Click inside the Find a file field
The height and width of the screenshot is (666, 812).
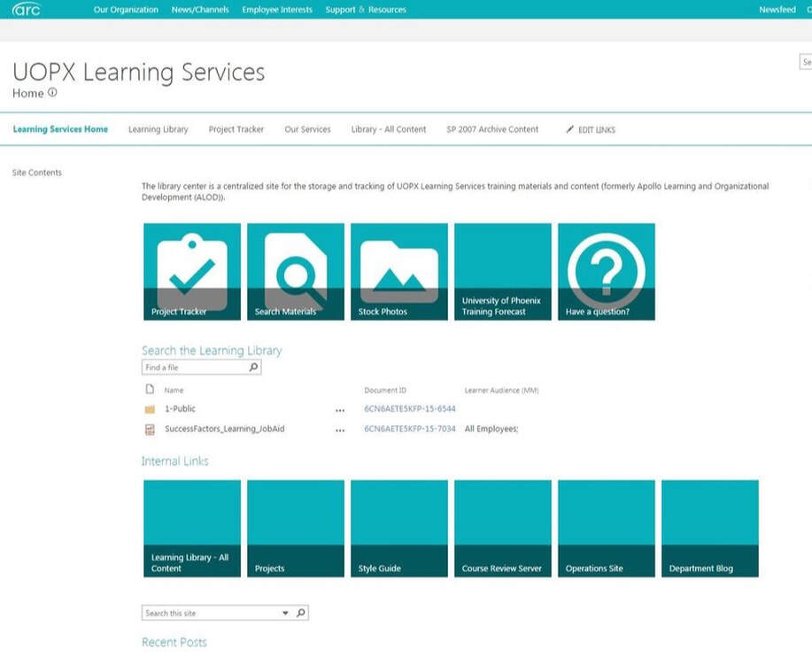click(x=195, y=368)
